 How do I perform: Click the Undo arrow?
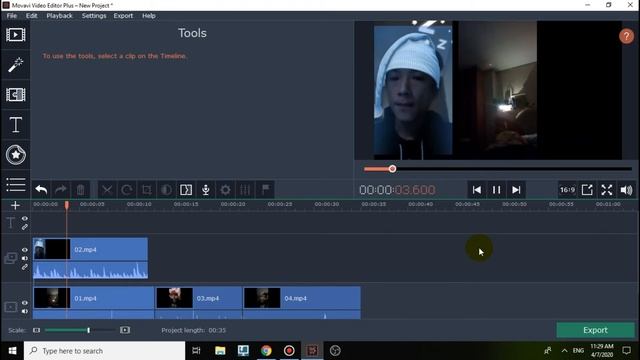point(41,190)
